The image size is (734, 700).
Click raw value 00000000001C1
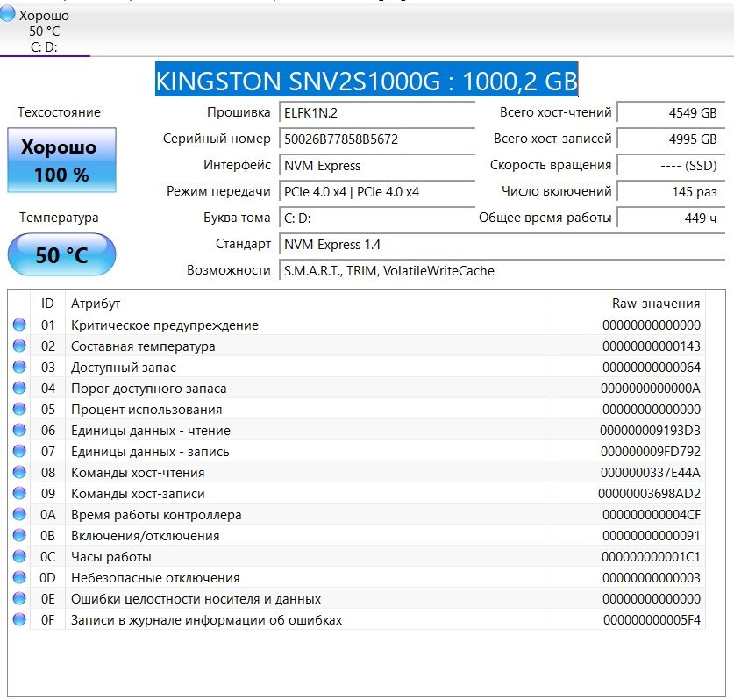point(651,557)
